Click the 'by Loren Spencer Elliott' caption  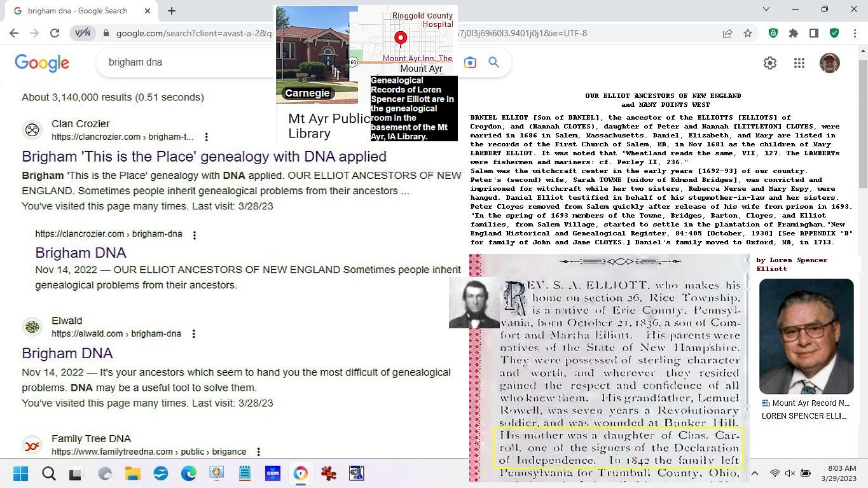792,264
